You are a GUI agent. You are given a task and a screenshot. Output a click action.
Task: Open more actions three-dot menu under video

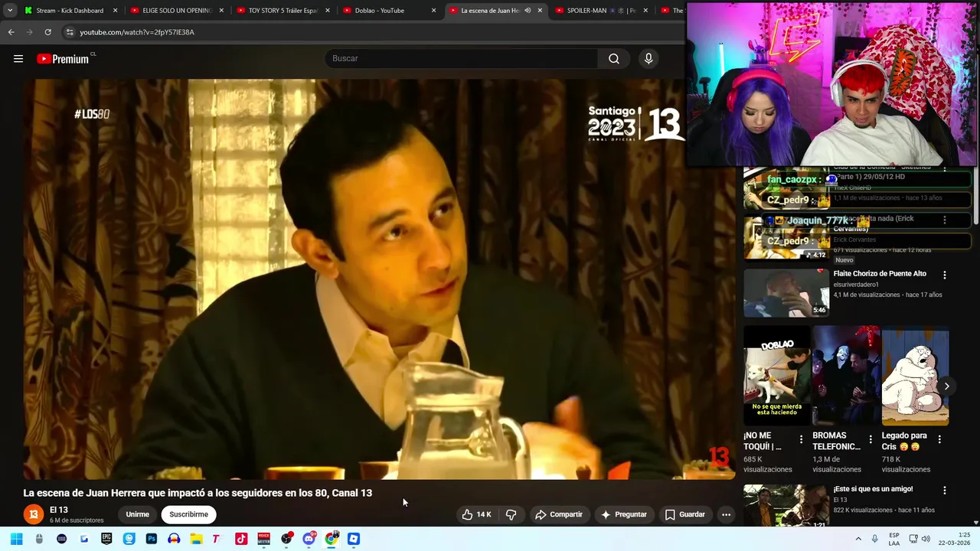coord(726,514)
